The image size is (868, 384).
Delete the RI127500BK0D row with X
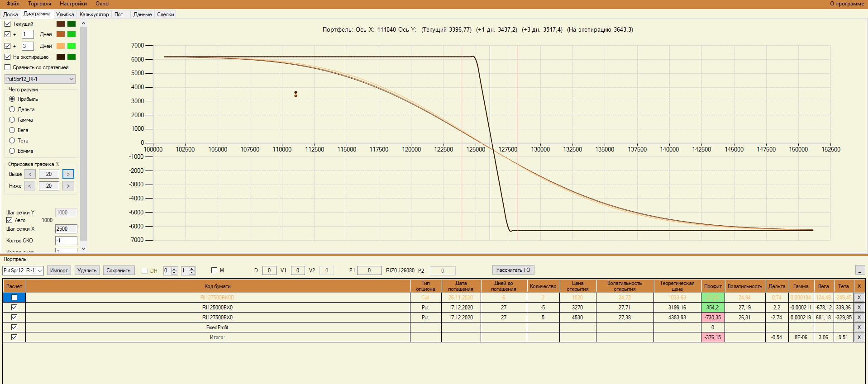[858, 298]
